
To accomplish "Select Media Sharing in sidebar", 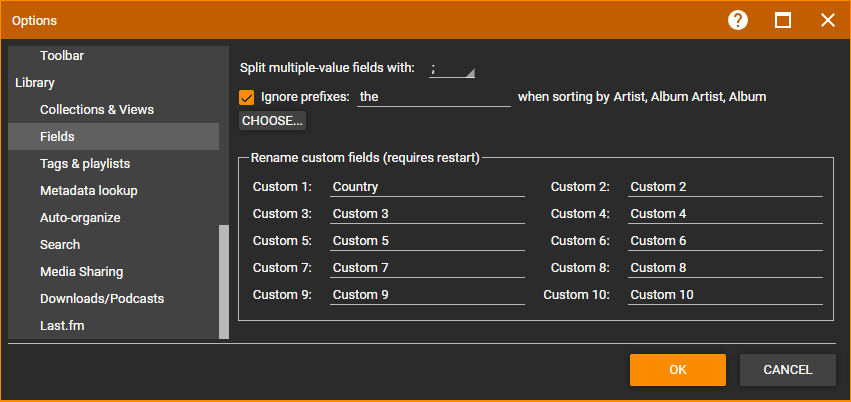I will click(x=81, y=272).
